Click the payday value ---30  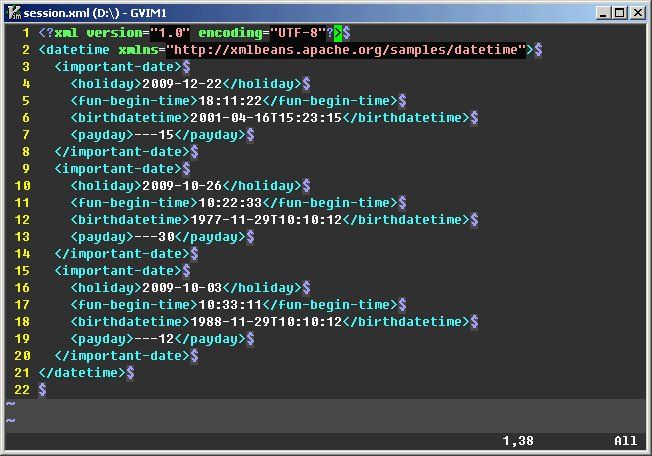click(154, 237)
